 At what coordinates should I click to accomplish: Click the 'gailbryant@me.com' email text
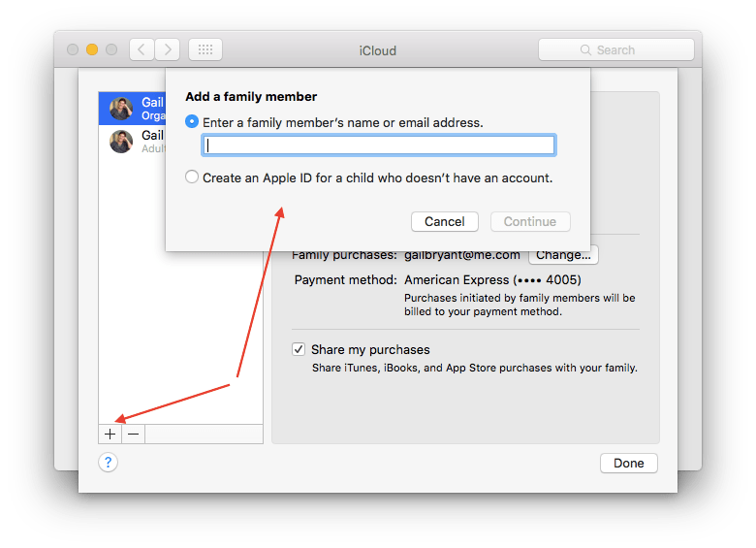click(462, 256)
